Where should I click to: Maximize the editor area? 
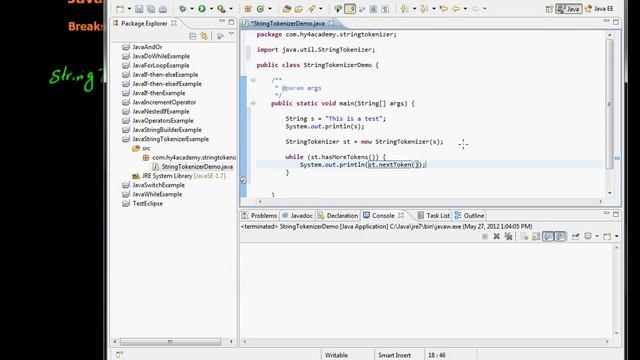pos(616,22)
